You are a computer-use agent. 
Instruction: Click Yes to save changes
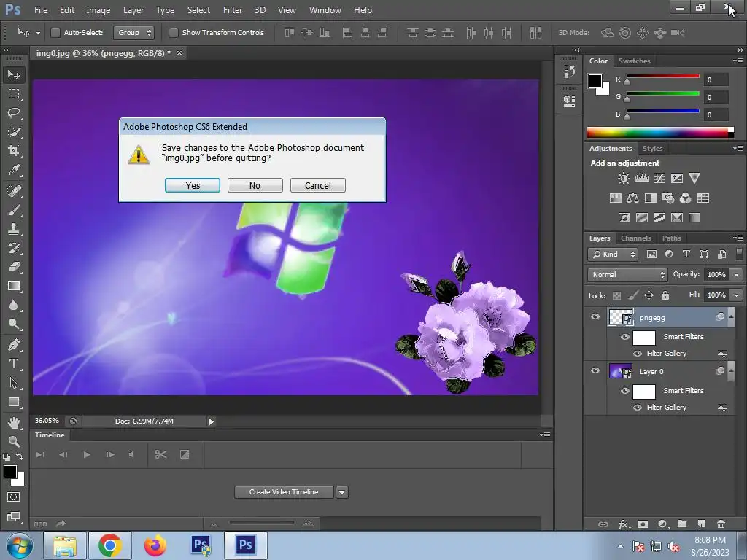coord(193,185)
